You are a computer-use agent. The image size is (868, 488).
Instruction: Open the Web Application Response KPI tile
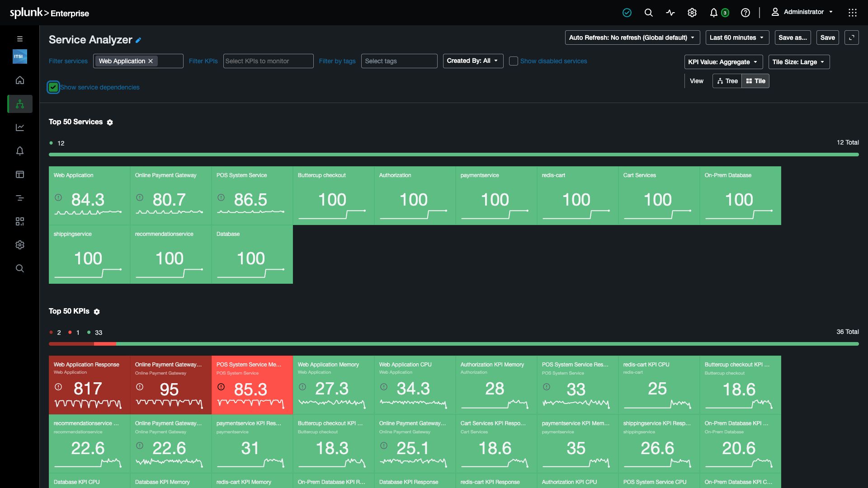click(x=90, y=385)
